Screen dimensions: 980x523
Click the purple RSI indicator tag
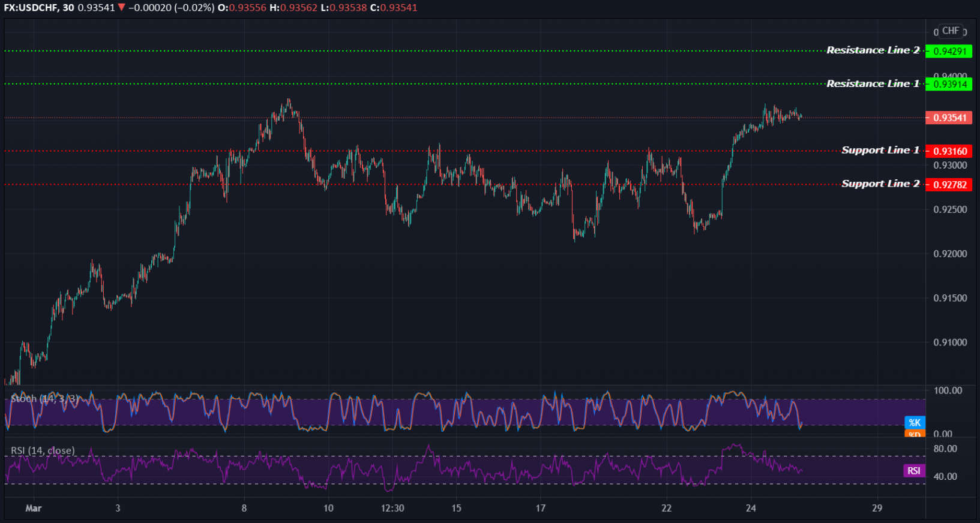pos(914,471)
